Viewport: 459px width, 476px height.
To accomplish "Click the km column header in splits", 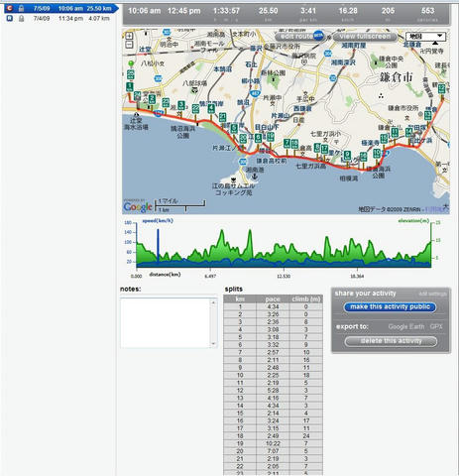I will click(x=240, y=299).
